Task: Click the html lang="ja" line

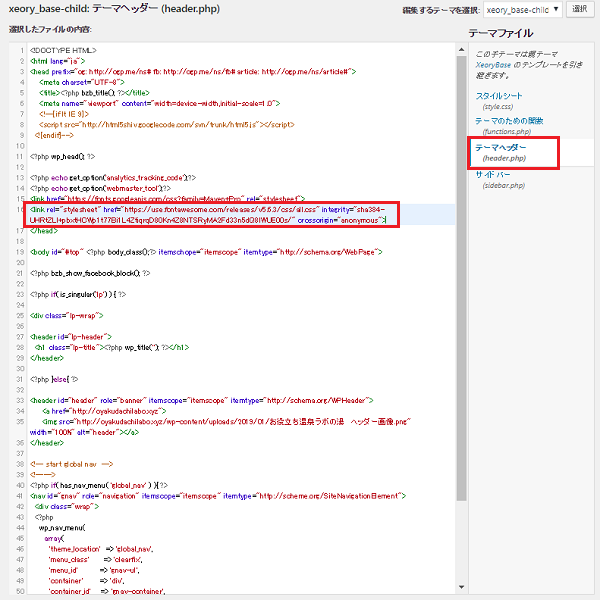Action: tap(57, 61)
